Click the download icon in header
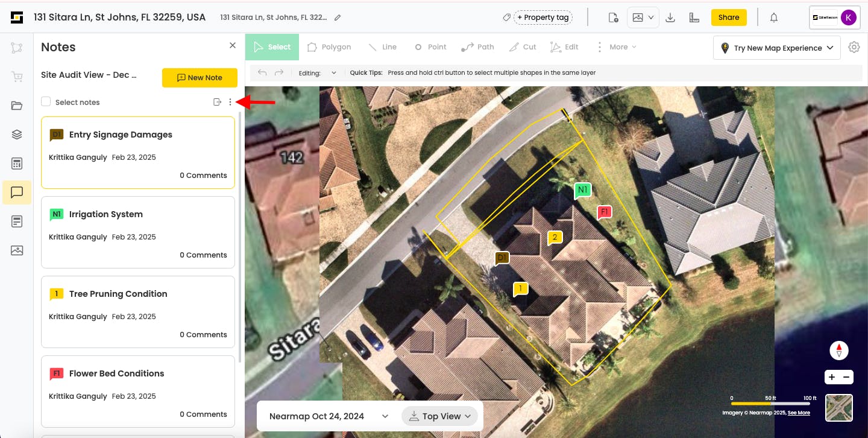 coord(670,17)
